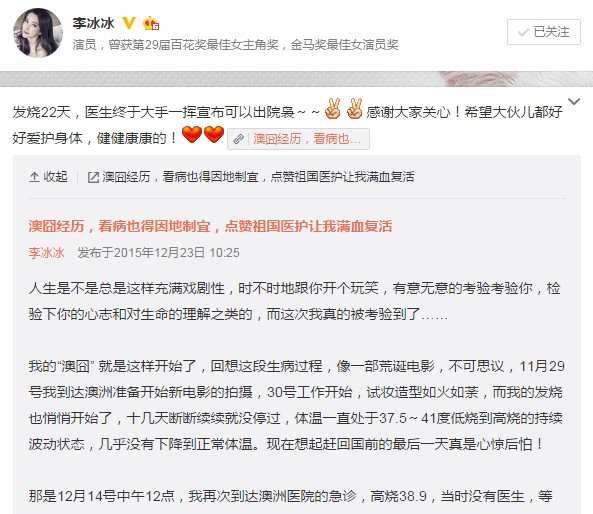Open the post options chevron arrow
This screenshot has height=514, width=593.
click(x=574, y=101)
